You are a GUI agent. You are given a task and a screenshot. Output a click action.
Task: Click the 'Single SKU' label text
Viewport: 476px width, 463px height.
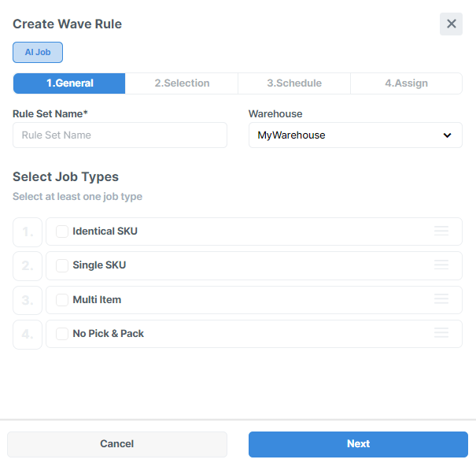click(99, 265)
